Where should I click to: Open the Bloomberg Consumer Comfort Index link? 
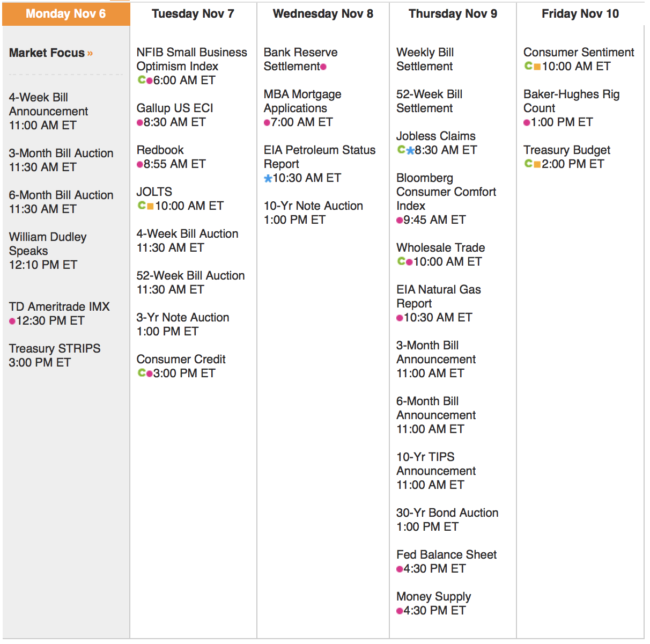(x=446, y=192)
